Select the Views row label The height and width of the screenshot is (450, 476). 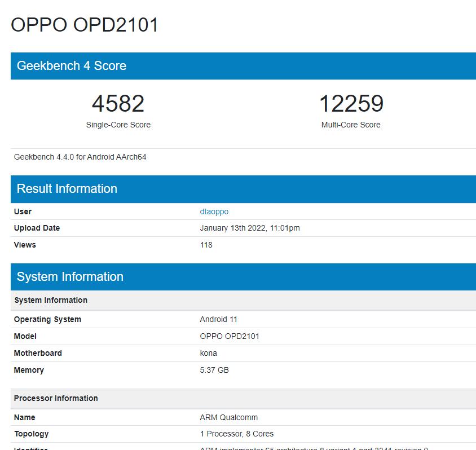point(25,245)
